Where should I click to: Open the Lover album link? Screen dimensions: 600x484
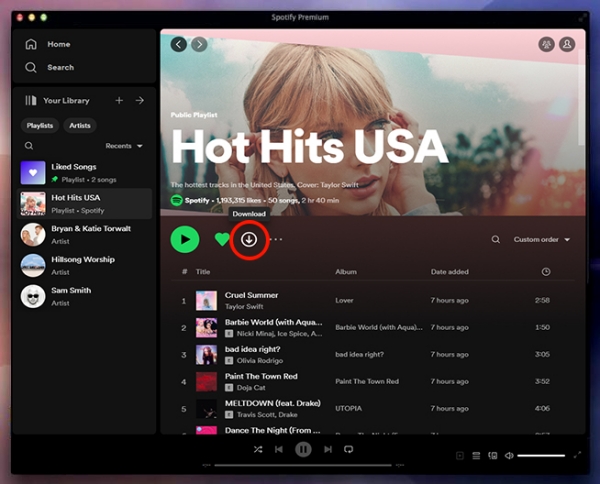coord(344,300)
